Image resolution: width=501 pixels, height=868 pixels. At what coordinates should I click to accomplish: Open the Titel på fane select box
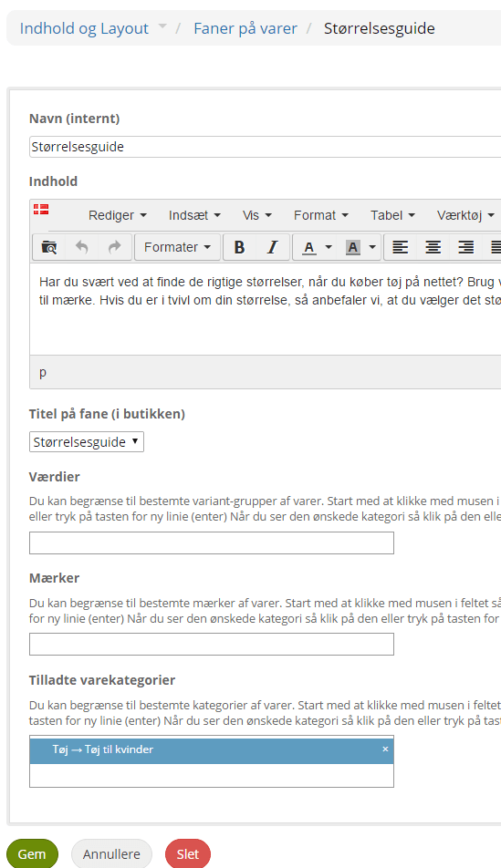pos(87,441)
